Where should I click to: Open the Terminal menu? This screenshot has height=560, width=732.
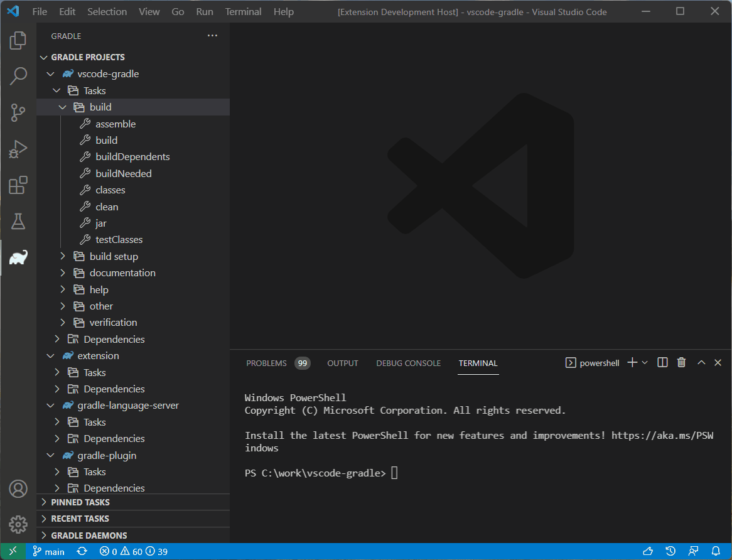click(x=243, y=11)
